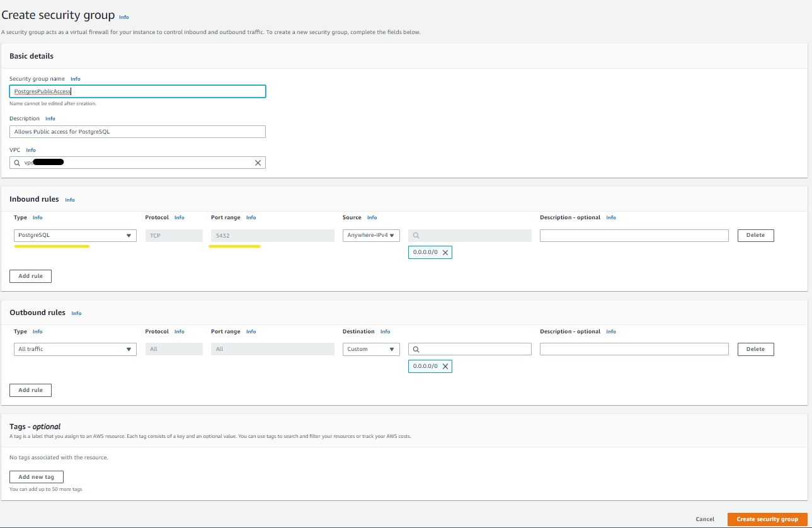Screen dimensions: 812x528
Task: Click the outbound destination search field
Action: click(470, 349)
